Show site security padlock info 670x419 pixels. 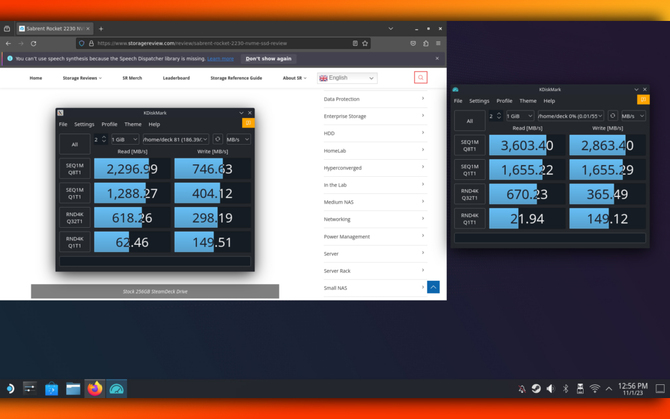click(91, 43)
